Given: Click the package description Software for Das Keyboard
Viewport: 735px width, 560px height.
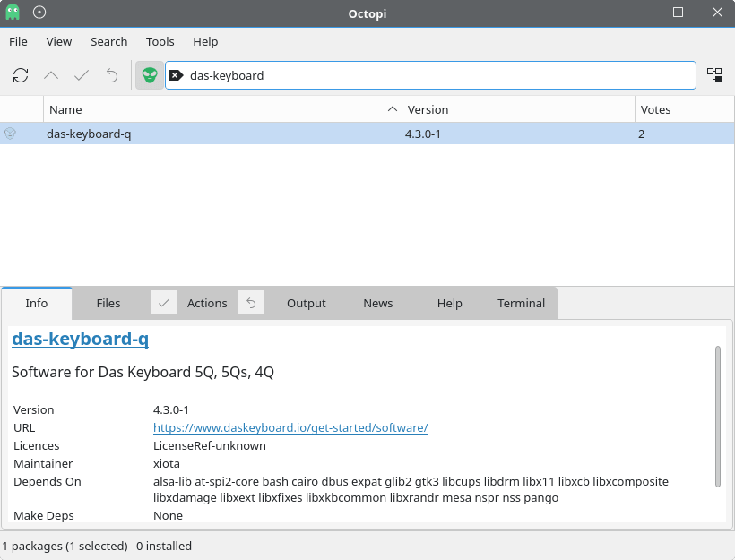Looking at the screenshot, I should (x=143, y=372).
